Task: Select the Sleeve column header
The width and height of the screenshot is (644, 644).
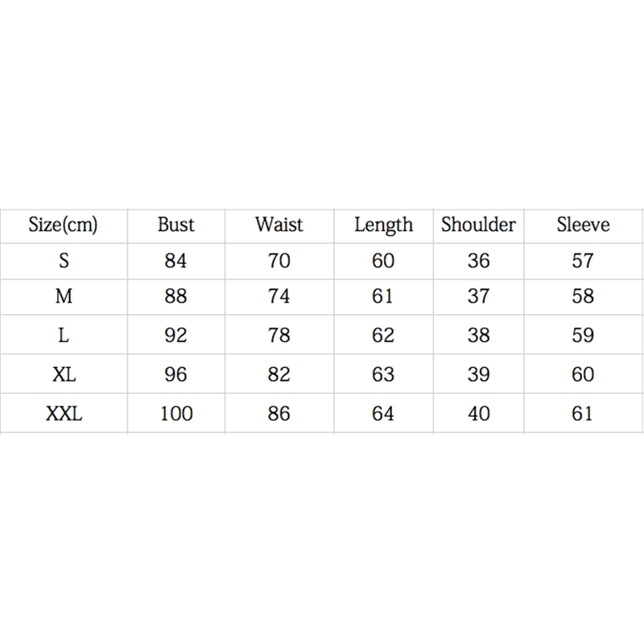Action: (583, 225)
